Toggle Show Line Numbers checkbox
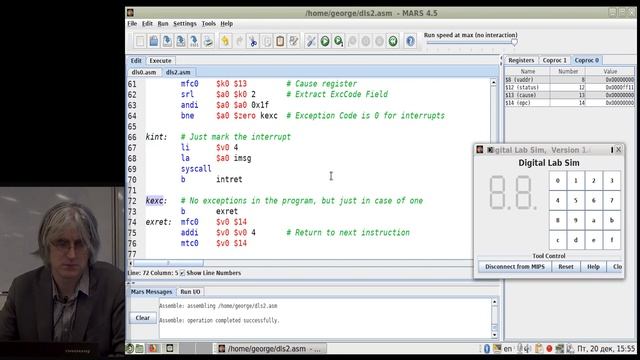The height and width of the screenshot is (360, 640). pos(182,273)
